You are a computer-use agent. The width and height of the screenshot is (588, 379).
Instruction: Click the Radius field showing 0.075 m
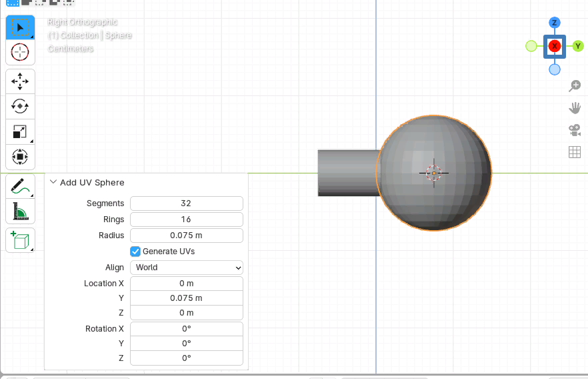point(187,236)
